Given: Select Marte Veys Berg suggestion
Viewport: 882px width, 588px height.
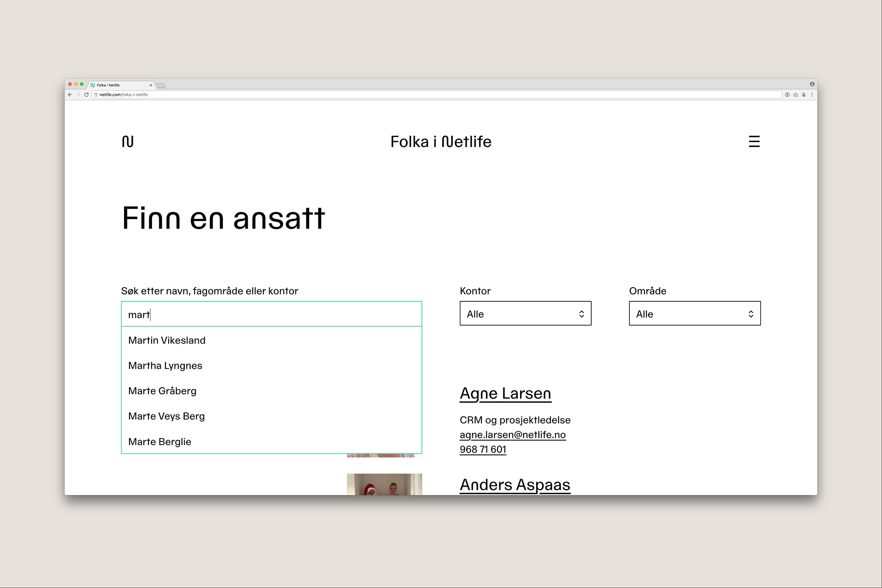Looking at the screenshot, I should (166, 416).
